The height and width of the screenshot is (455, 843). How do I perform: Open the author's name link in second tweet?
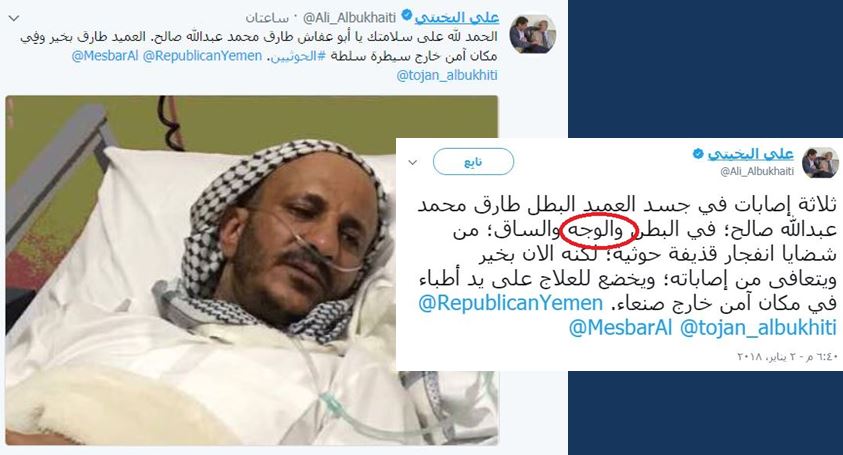point(751,154)
